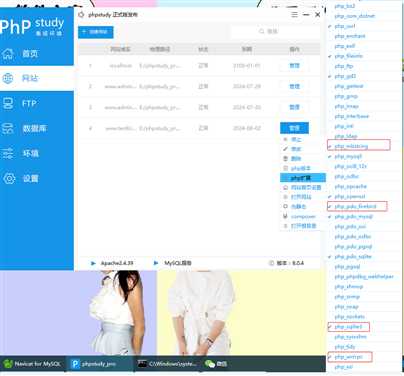Toggle the php_pdo_sqlite extension
Viewport: 404px width, 376px height.
[x=353, y=257]
